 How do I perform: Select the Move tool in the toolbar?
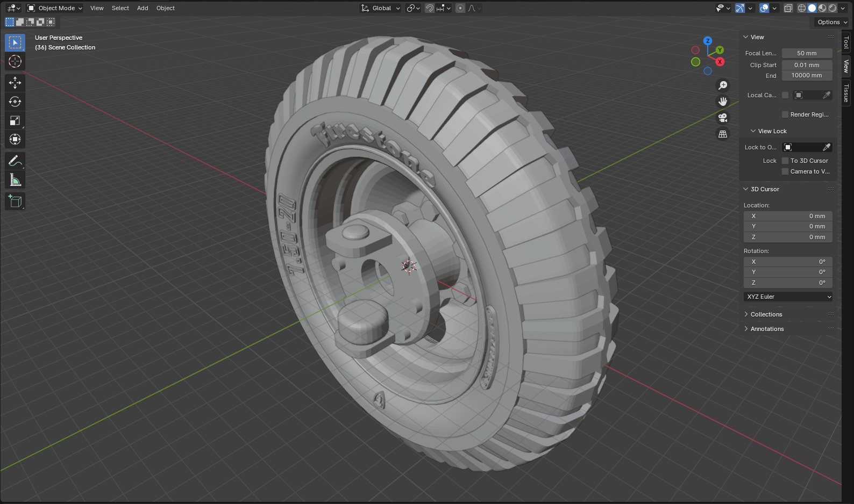15,82
